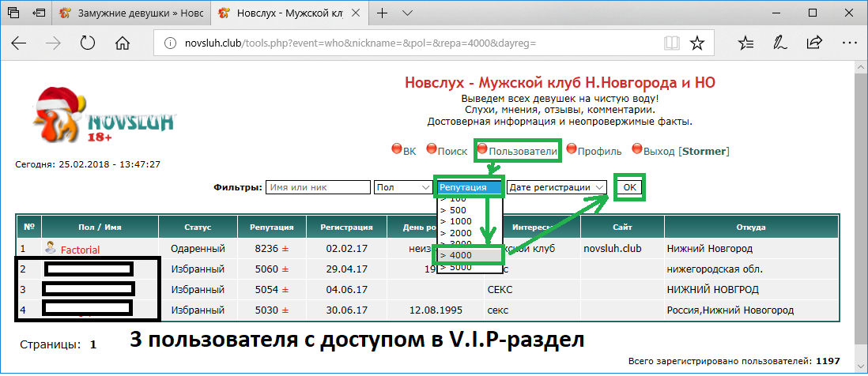Select > 4000 reputation option

(x=468, y=255)
